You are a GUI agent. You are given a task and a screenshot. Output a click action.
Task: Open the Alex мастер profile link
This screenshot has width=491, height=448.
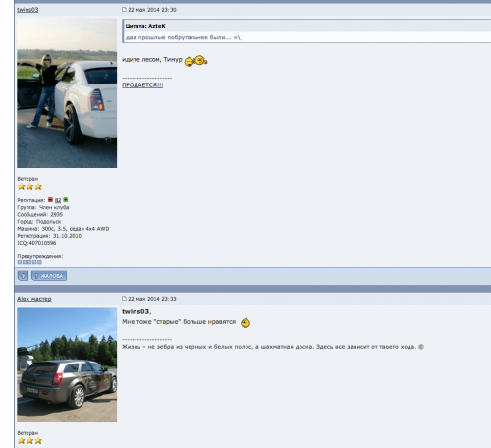click(x=34, y=299)
